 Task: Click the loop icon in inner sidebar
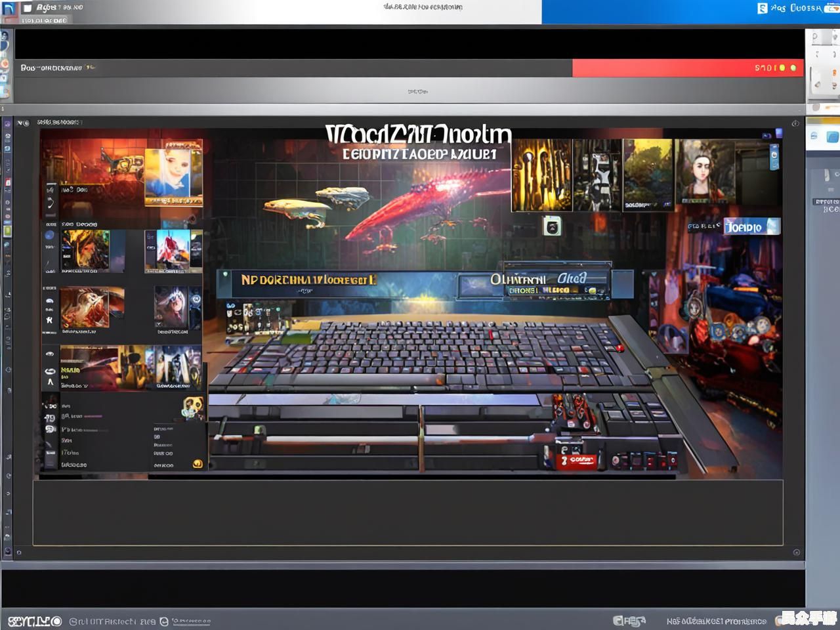pyautogui.click(x=50, y=371)
